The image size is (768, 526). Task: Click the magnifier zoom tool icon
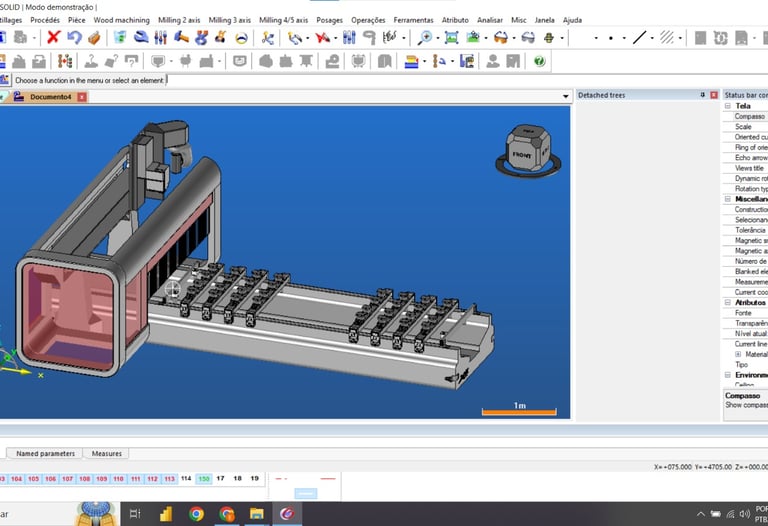click(x=425, y=38)
